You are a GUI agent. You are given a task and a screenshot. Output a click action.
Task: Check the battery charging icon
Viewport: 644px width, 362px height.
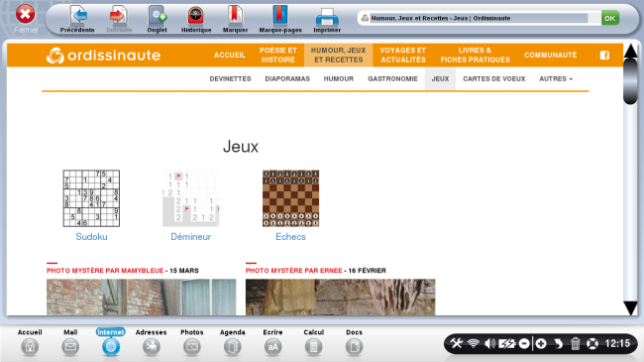tap(507, 343)
